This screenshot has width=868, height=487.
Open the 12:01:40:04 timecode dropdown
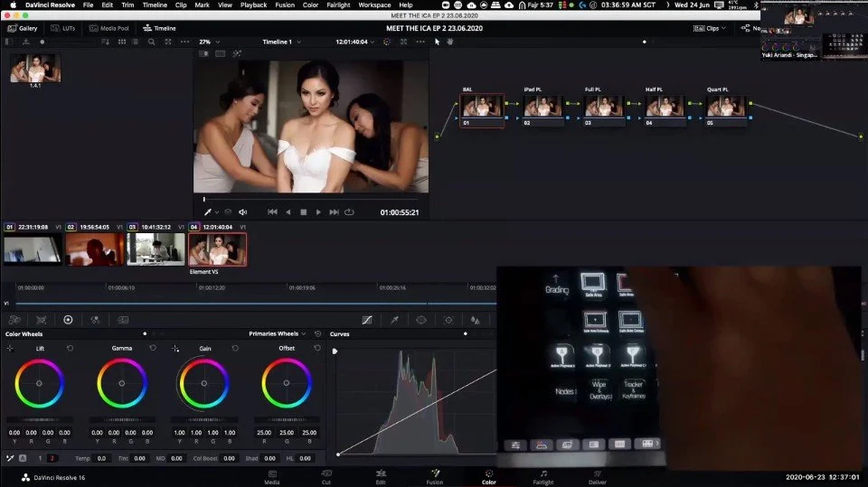pos(354,42)
